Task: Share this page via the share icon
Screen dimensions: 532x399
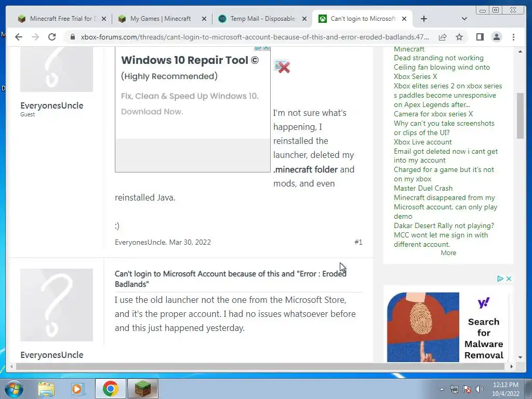Action: [443, 37]
